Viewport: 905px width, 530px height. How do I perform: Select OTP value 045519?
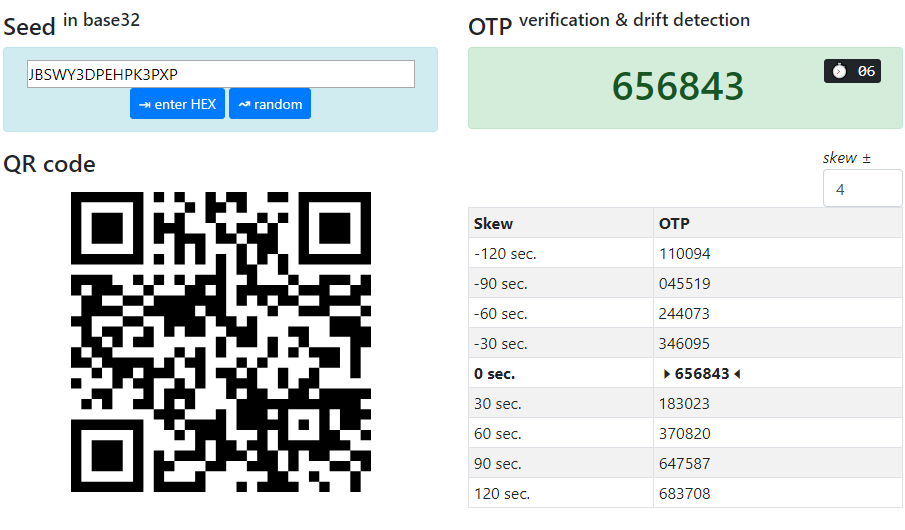tap(685, 283)
